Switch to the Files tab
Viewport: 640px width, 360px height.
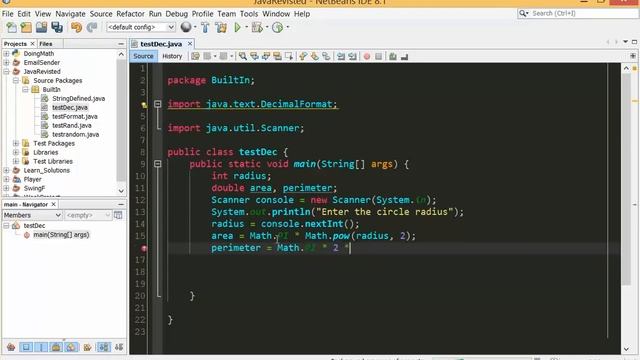[x=46, y=44]
